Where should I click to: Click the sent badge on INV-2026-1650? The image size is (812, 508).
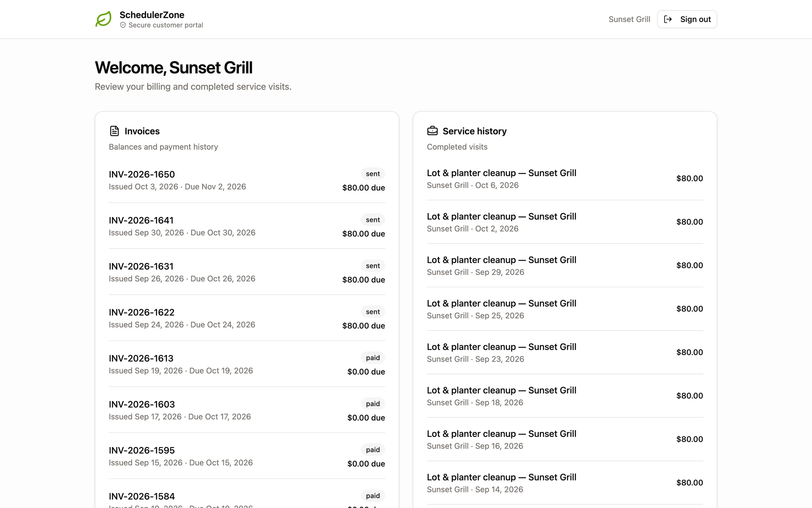point(373,174)
